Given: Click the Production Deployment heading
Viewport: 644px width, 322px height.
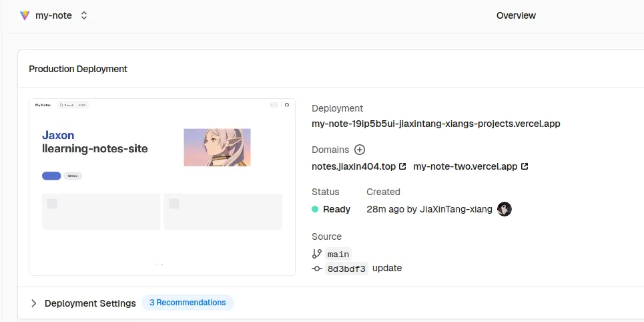Looking at the screenshot, I should (x=78, y=69).
